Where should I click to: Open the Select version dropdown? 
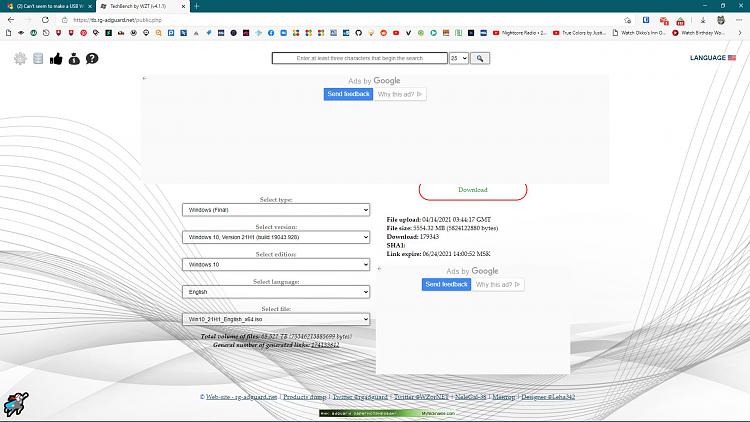pyautogui.click(x=276, y=237)
